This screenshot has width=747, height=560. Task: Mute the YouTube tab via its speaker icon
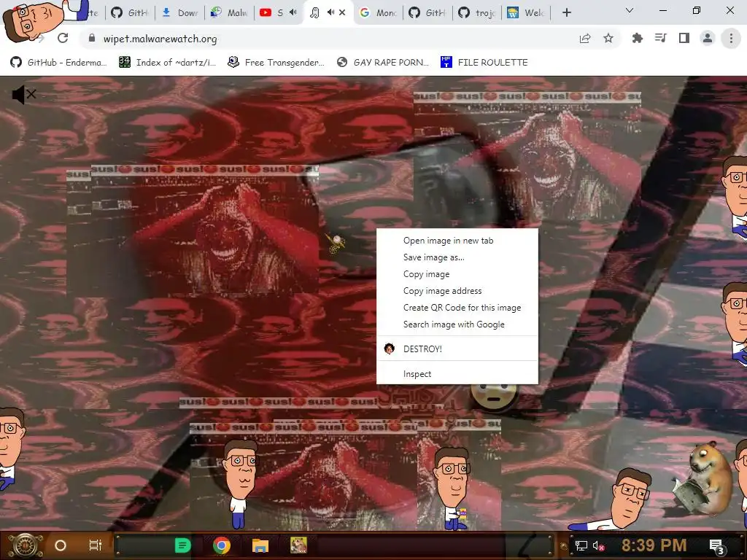293,12
